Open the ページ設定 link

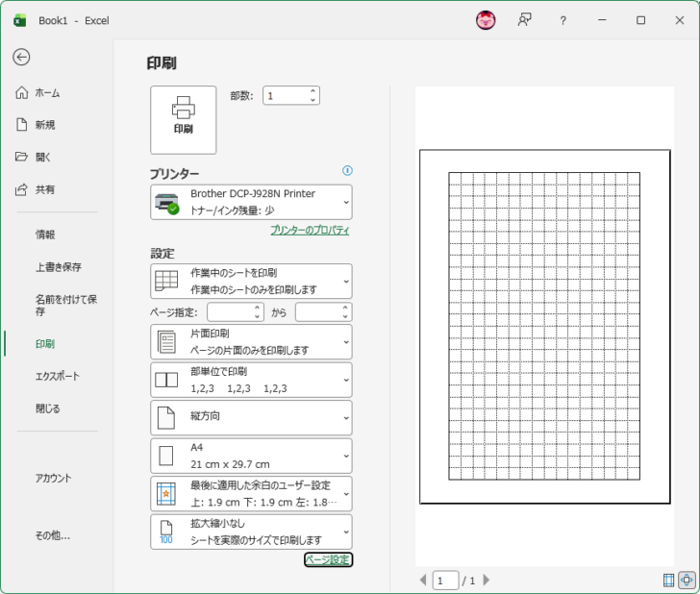coord(328,559)
